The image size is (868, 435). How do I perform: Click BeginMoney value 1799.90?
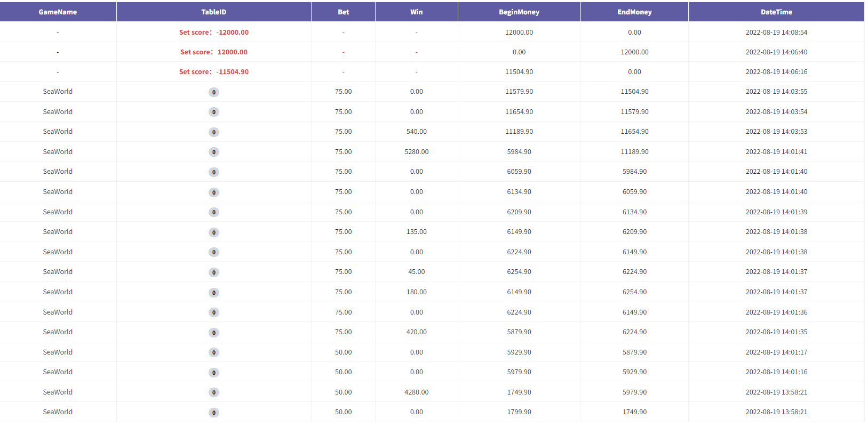pyautogui.click(x=519, y=412)
